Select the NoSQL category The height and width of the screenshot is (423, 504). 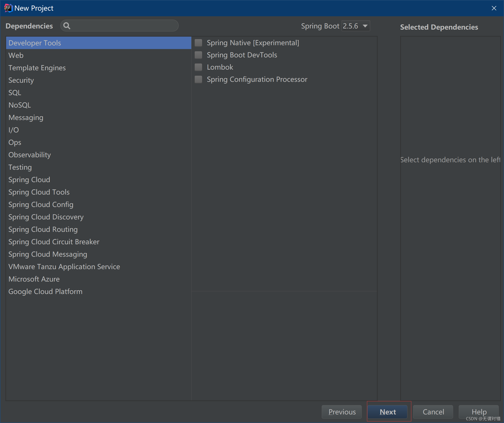point(99,105)
